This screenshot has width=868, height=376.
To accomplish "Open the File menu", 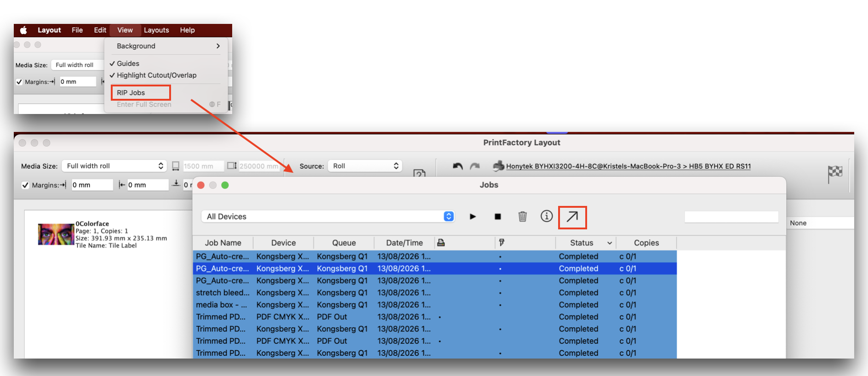I will 77,30.
